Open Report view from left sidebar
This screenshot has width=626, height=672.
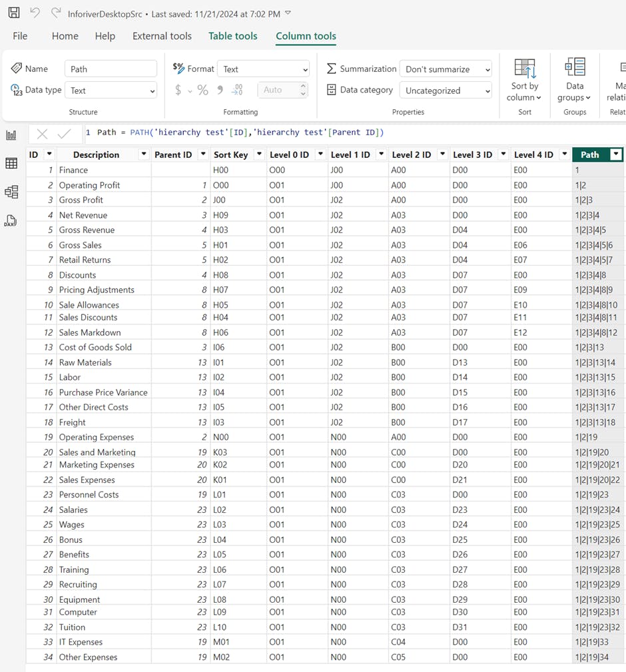[x=11, y=135]
